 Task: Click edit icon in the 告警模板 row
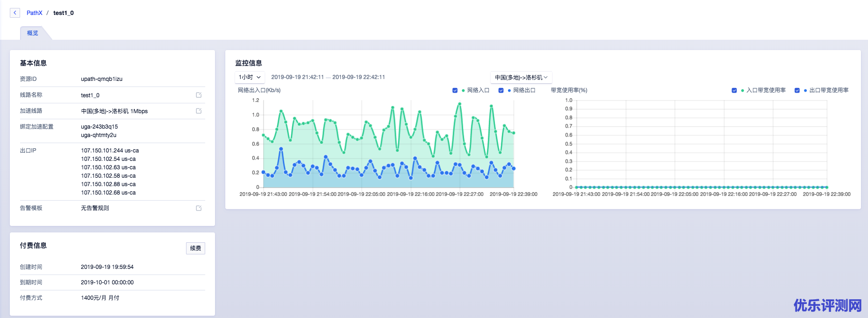click(x=199, y=208)
